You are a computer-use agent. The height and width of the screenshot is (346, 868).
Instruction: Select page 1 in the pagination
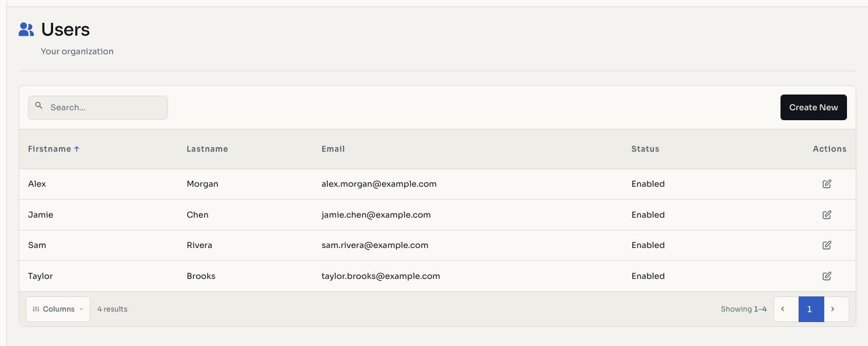(810, 309)
